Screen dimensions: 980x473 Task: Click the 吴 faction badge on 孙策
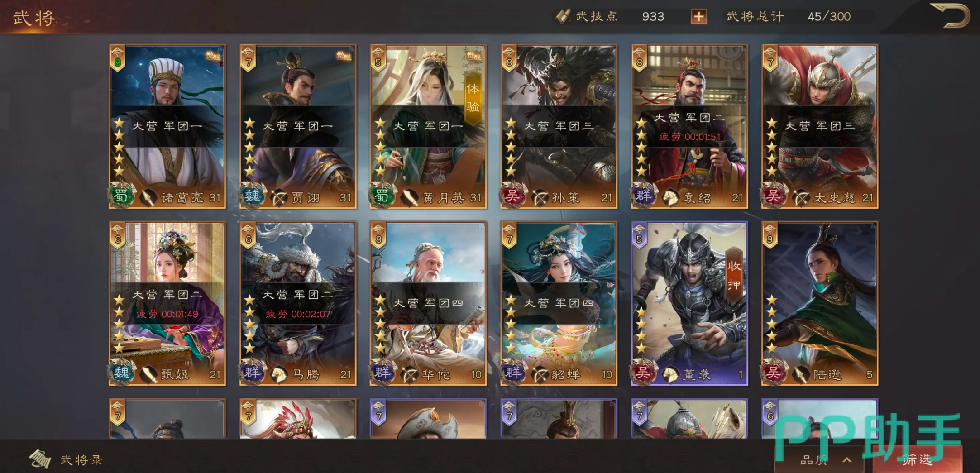click(512, 196)
